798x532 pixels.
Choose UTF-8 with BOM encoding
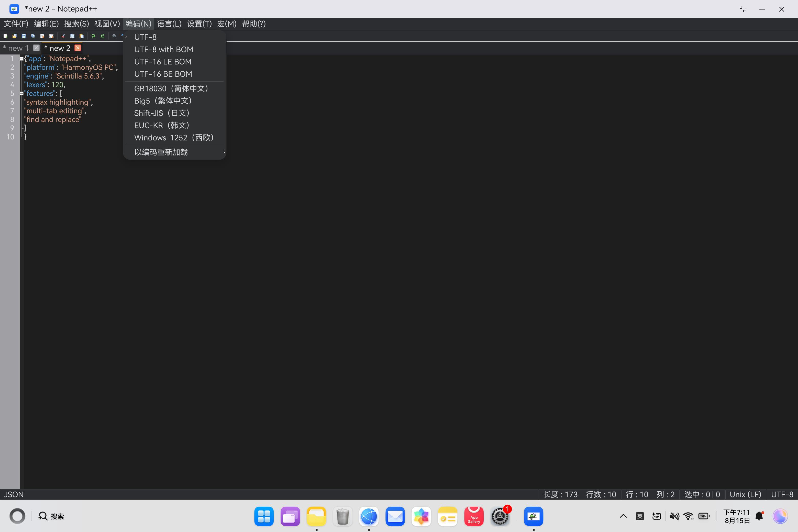(175, 49)
